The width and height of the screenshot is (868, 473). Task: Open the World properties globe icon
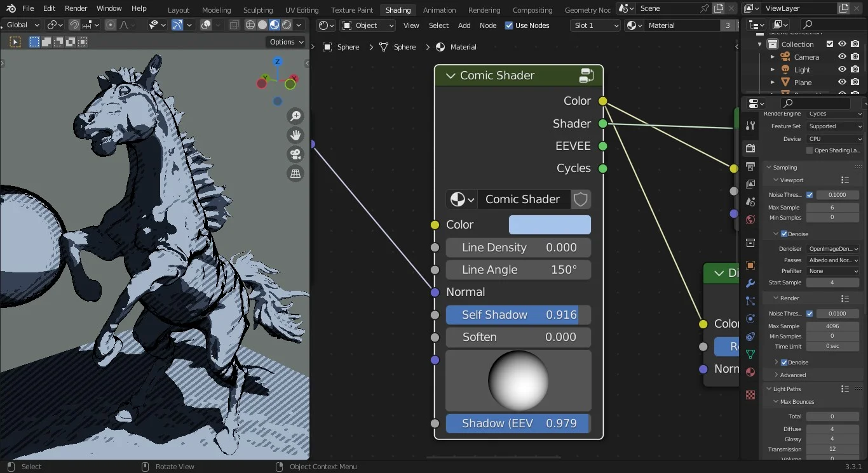click(750, 220)
